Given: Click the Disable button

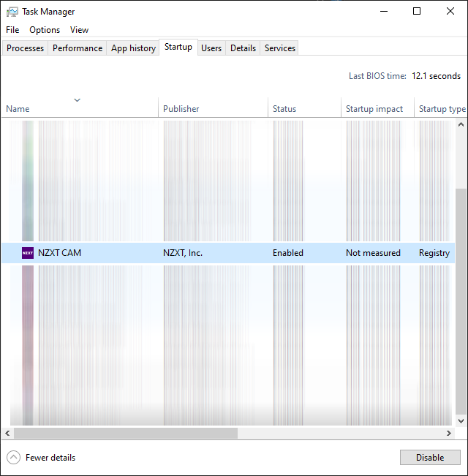Looking at the screenshot, I should click(x=430, y=458).
